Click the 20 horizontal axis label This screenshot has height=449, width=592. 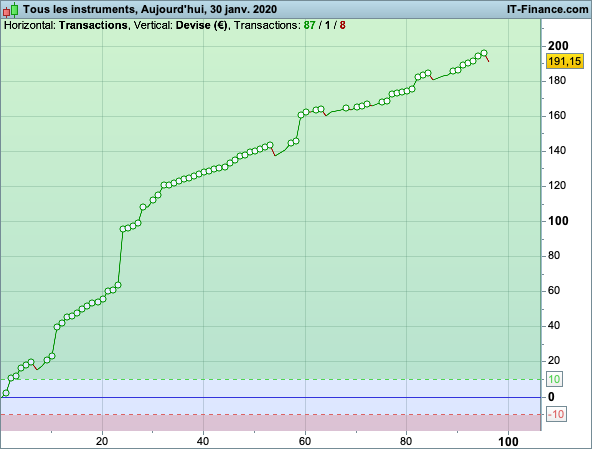coord(102,441)
